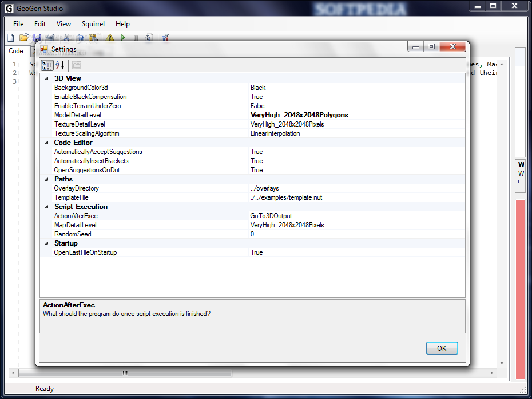The width and height of the screenshot is (532, 399).
Task: Collapse the Startup category
Action: [46, 243]
